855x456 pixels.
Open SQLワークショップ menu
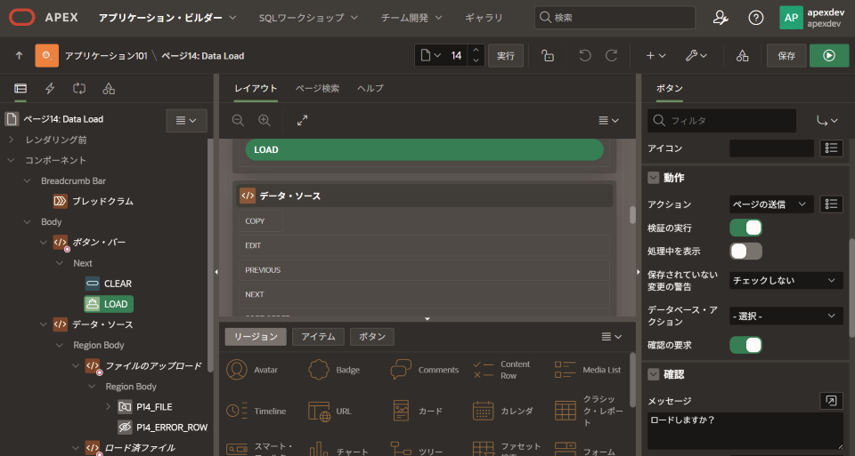click(x=308, y=17)
